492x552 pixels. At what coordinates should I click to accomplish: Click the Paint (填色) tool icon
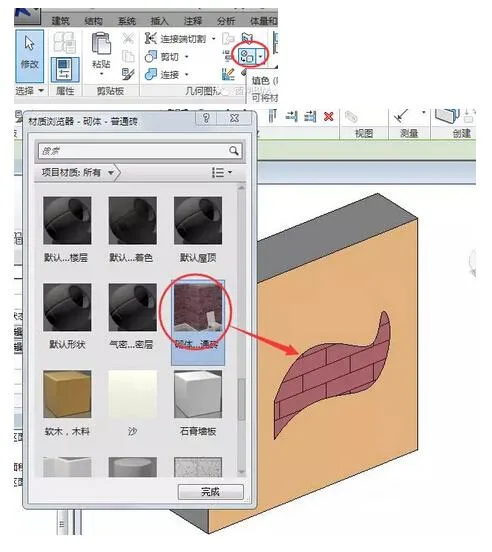[247, 56]
